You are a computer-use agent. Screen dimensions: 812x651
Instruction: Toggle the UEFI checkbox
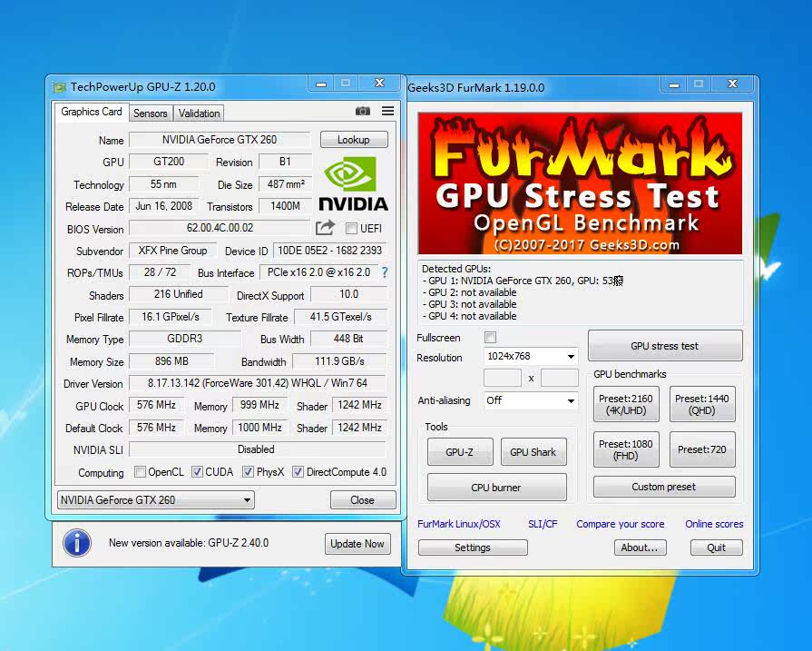tap(352, 229)
